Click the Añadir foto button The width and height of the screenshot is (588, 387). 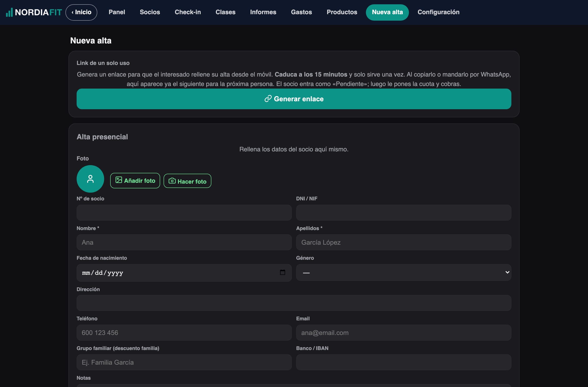coord(135,181)
